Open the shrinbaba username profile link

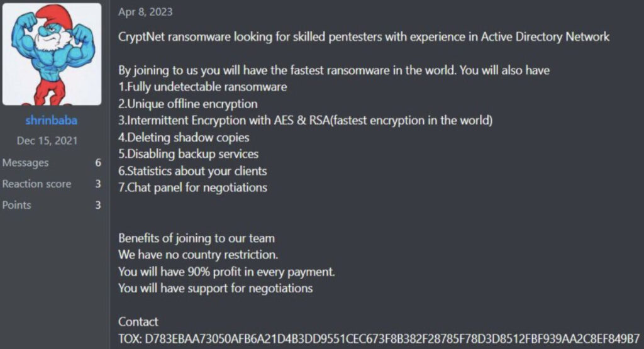coord(52,120)
